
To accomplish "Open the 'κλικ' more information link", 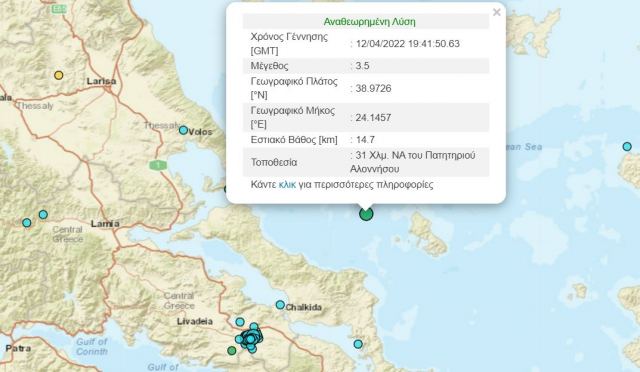I will [287, 185].
